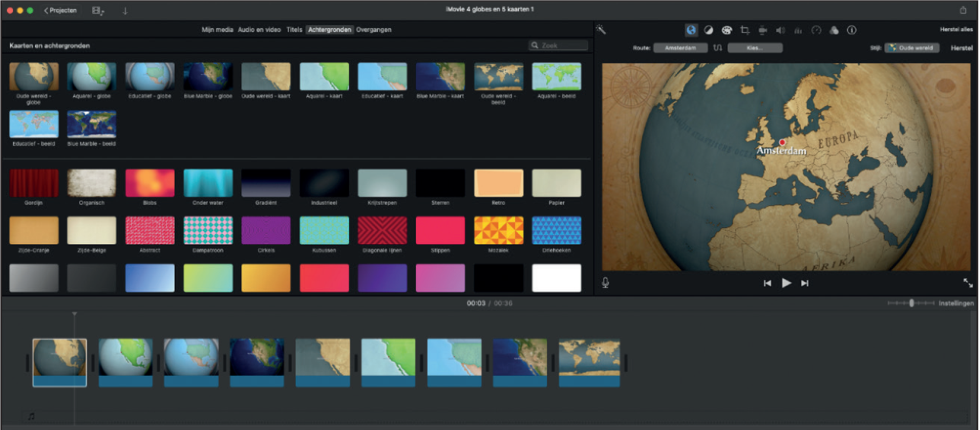Open the clip filter and audio effects icon

coord(834,30)
